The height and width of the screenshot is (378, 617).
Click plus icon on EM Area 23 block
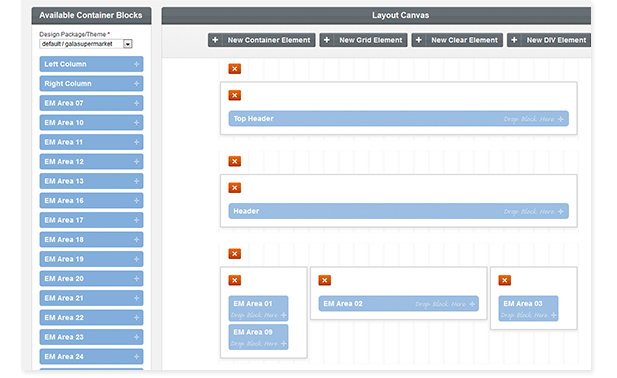coord(136,337)
